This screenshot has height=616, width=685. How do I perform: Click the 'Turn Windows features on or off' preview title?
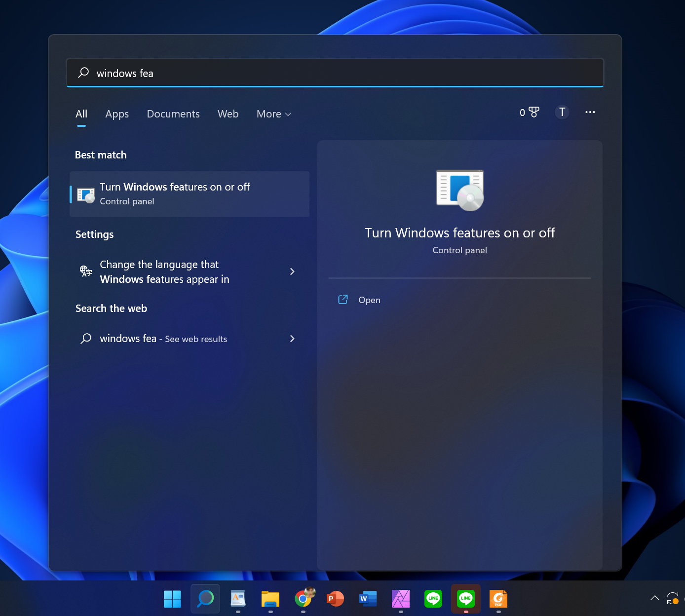(x=460, y=233)
